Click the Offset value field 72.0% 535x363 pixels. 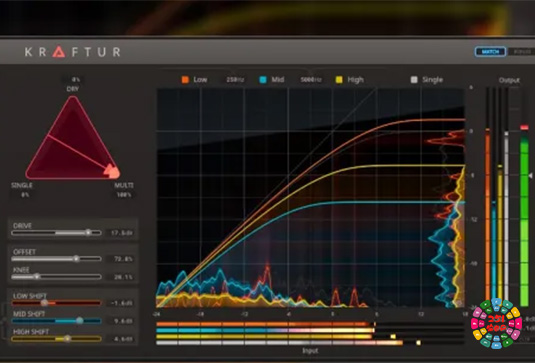[x=123, y=259]
